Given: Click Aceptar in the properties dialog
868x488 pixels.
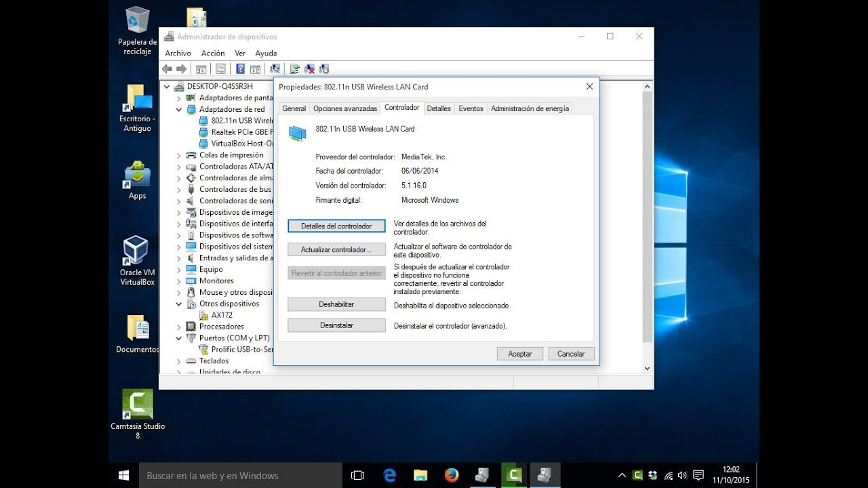Looking at the screenshot, I should tap(520, 354).
